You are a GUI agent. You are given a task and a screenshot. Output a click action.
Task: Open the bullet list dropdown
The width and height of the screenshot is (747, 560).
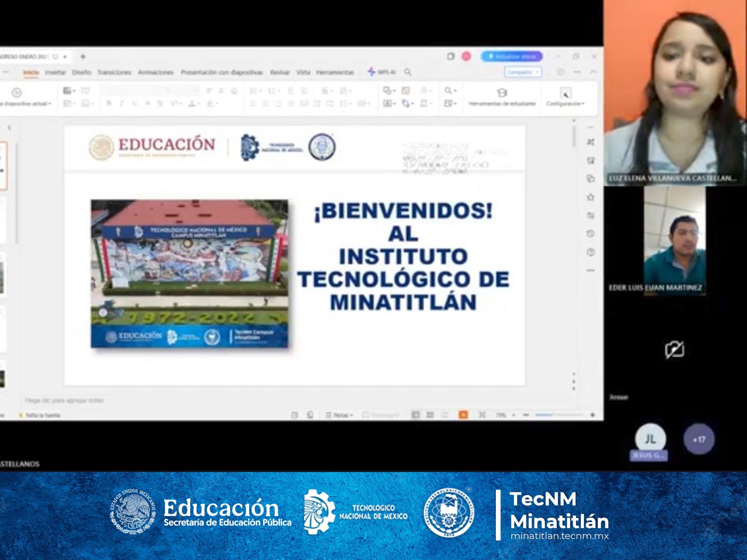point(256,91)
